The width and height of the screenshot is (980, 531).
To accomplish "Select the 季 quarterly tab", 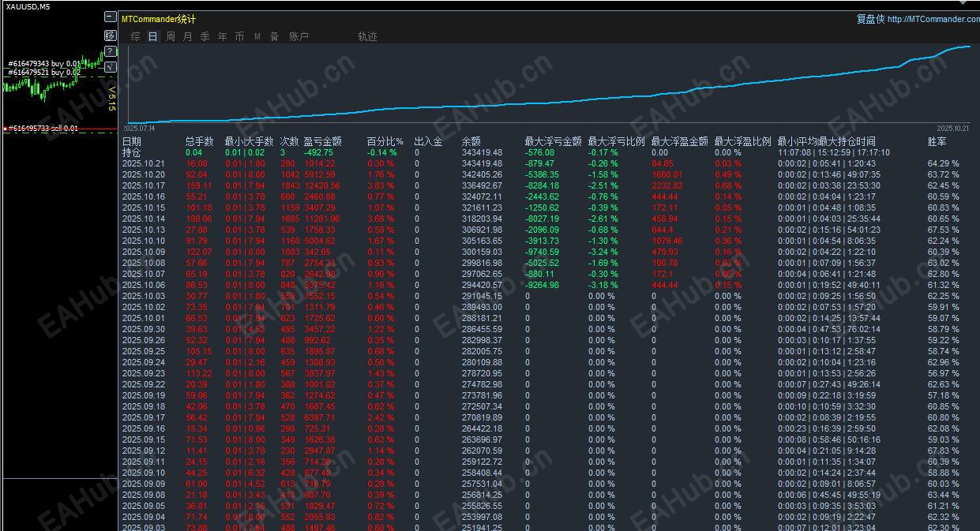I will click(x=205, y=36).
